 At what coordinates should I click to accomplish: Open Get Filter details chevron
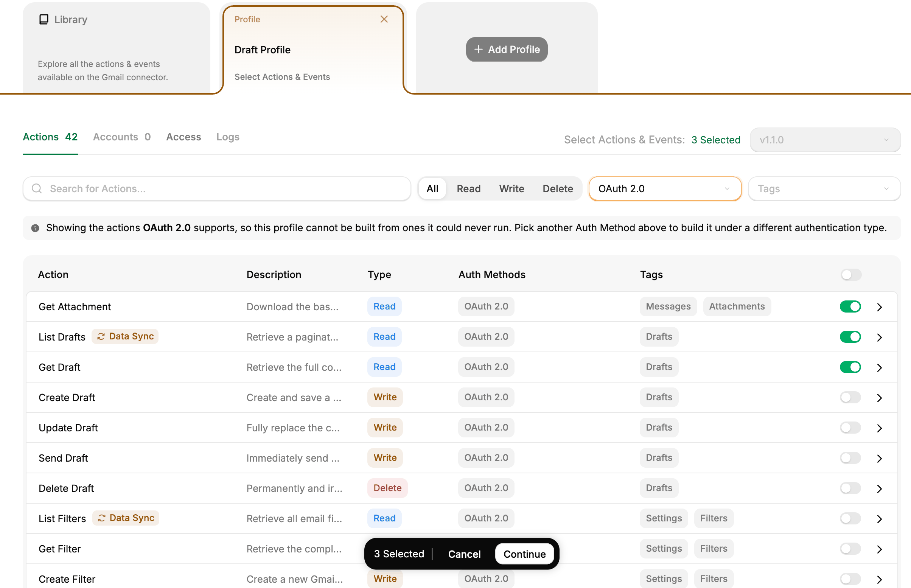[879, 549]
